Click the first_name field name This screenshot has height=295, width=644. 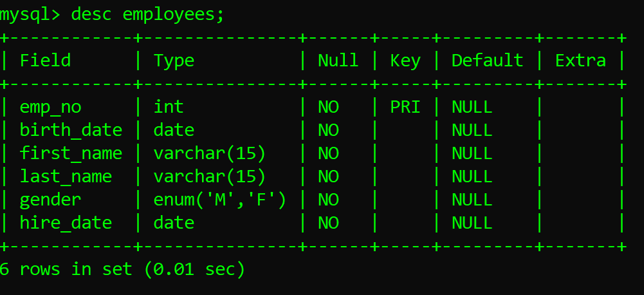click(71, 153)
